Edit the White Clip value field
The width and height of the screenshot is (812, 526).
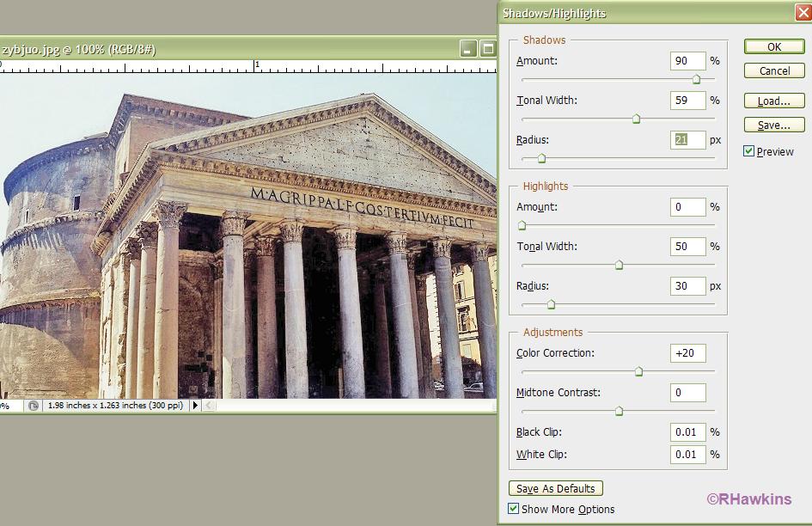tap(687, 454)
